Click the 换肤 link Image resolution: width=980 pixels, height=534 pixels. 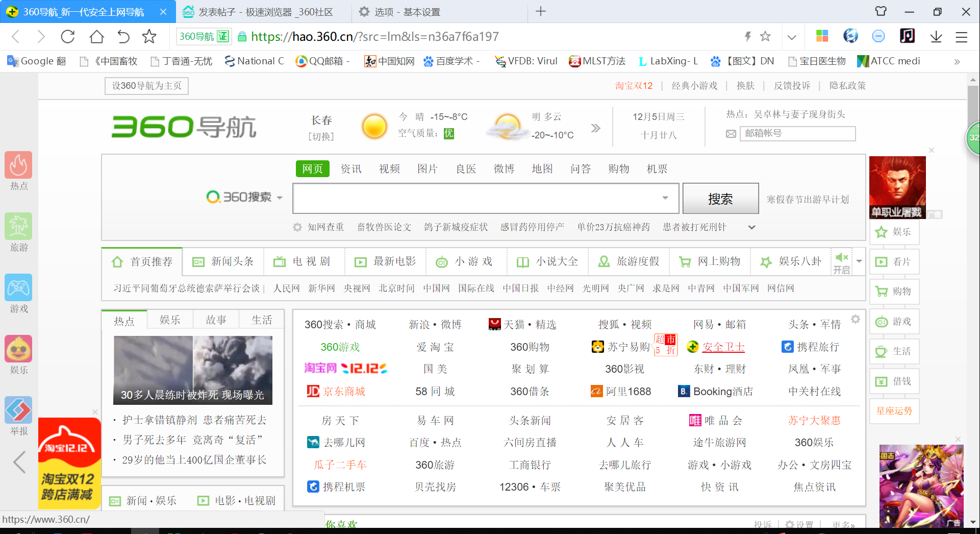[745, 86]
